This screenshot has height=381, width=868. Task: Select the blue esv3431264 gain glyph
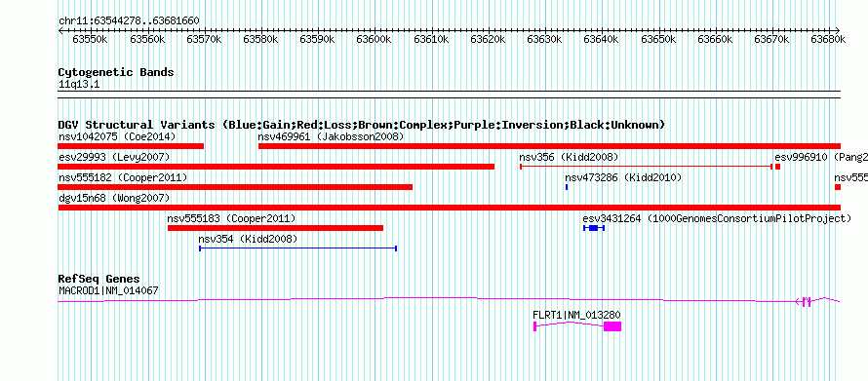coord(594,228)
